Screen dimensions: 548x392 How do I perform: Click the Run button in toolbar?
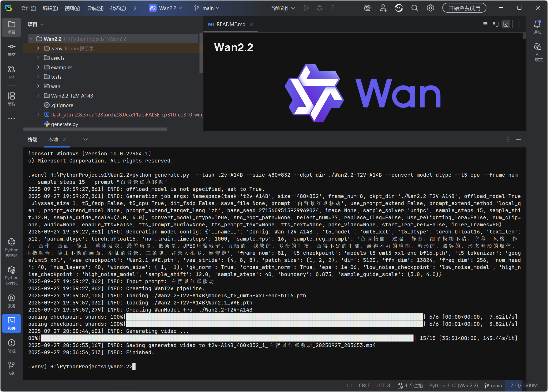(x=306, y=8)
